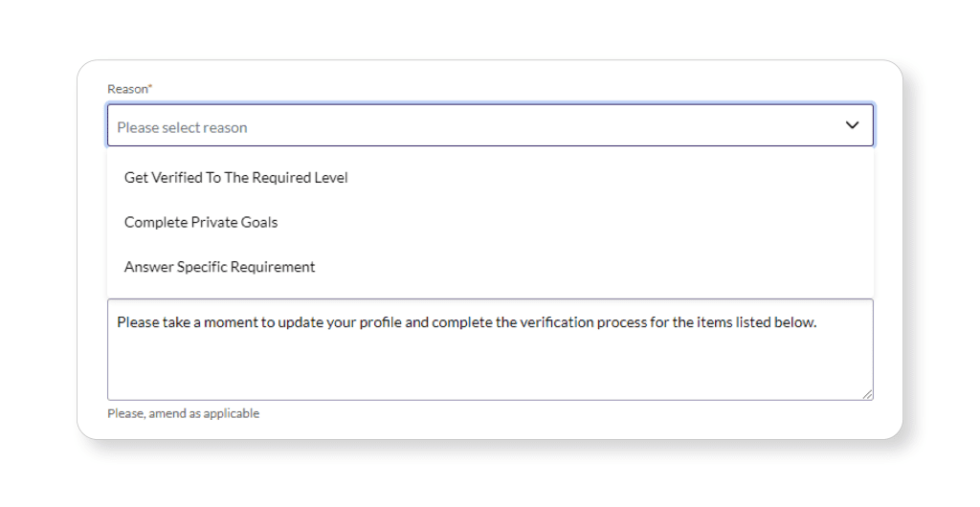
Task: Choose the 'Complete Private Goals' option
Action: pyautogui.click(x=200, y=222)
